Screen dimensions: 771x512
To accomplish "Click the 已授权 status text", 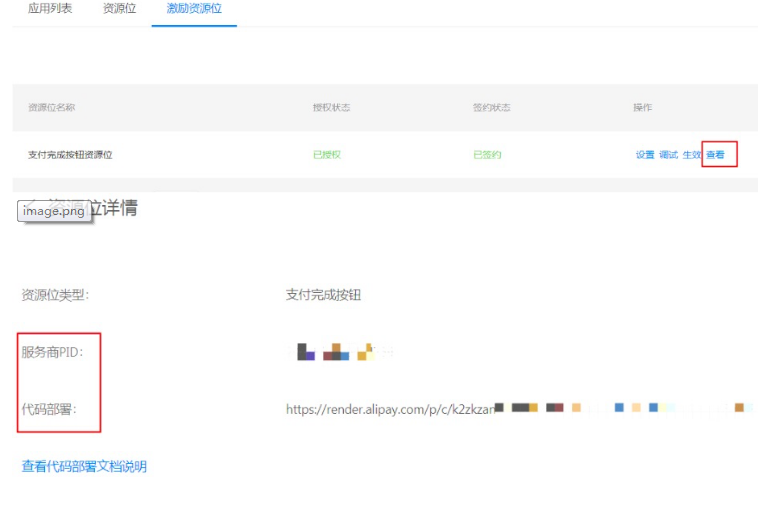I will point(327,155).
